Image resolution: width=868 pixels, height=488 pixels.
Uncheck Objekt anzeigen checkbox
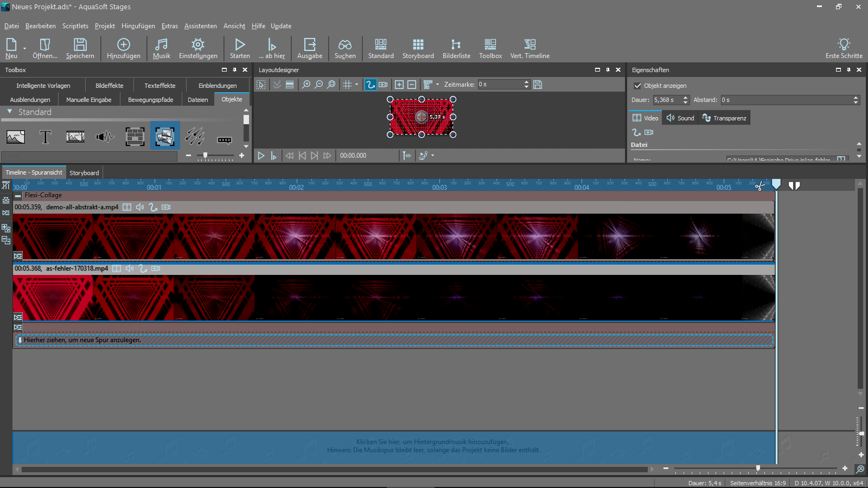(x=637, y=86)
